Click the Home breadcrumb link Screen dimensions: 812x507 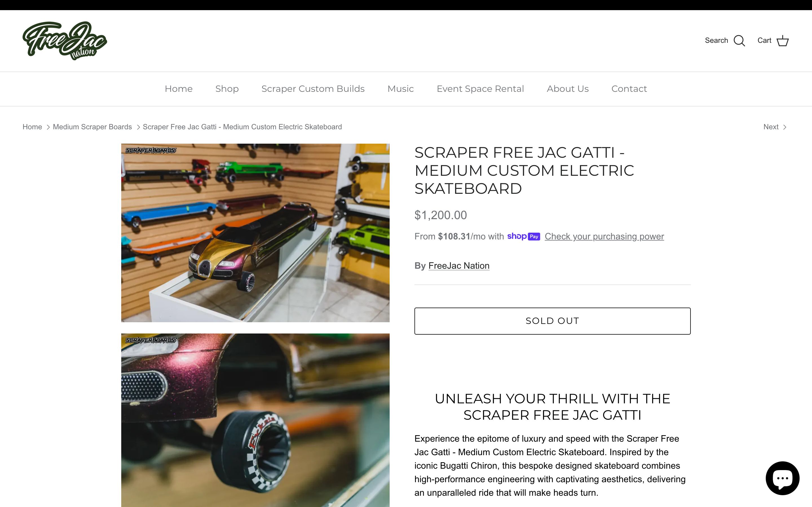(x=32, y=127)
